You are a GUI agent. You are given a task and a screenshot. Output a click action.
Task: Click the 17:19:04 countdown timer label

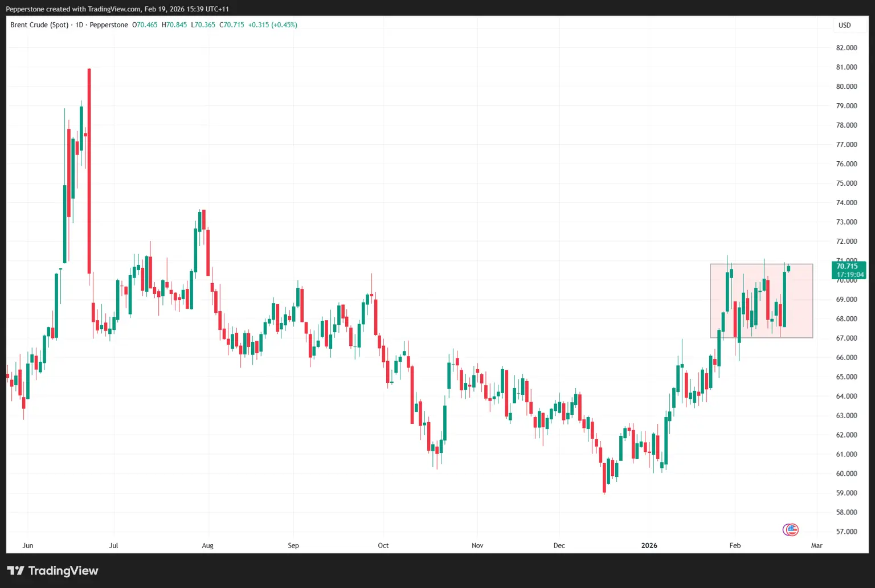(x=850, y=275)
